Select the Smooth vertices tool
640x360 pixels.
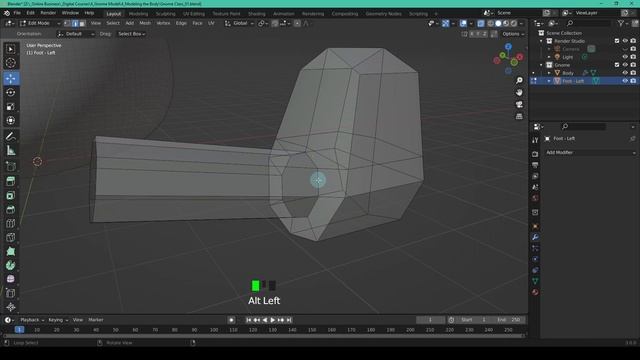[x=11, y=279]
